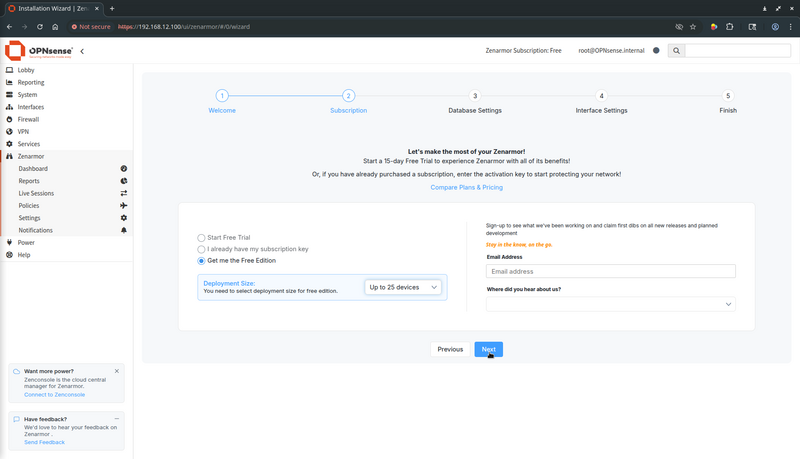The height and width of the screenshot is (459, 800).
Task: Click the OPNsense logo
Action: pos(39,50)
